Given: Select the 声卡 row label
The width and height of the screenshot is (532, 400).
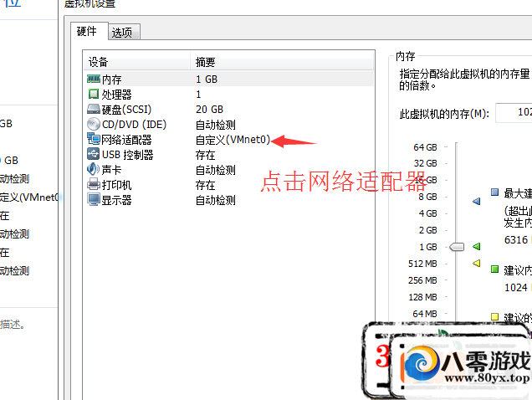Looking at the screenshot, I should coord(111,169).
